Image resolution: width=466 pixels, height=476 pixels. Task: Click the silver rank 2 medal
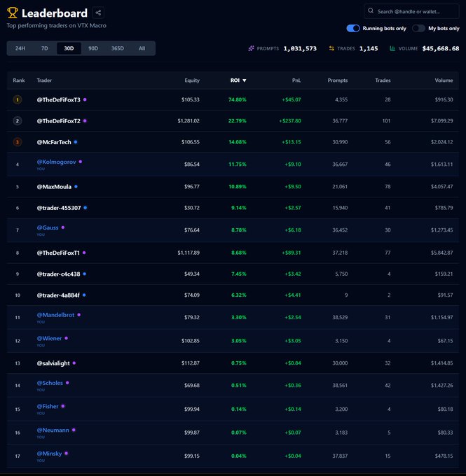coord(18,121)
